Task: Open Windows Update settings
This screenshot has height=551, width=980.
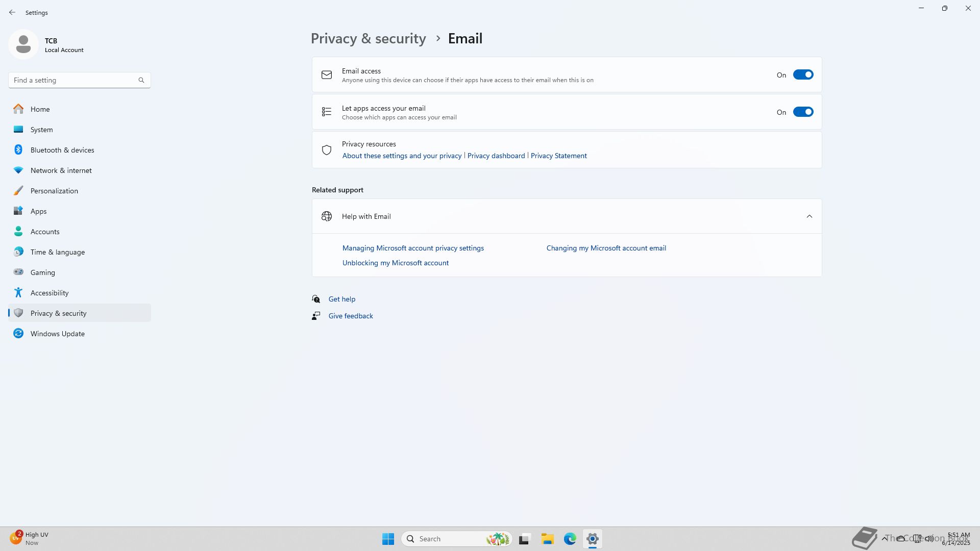Action: tap(57, 334)
